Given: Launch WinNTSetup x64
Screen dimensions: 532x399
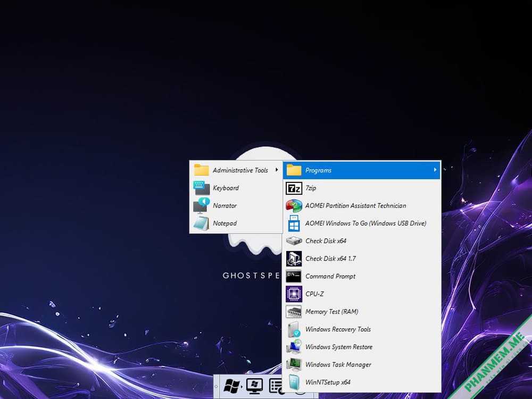Looking at the screenshot, I should pos(362,381).
